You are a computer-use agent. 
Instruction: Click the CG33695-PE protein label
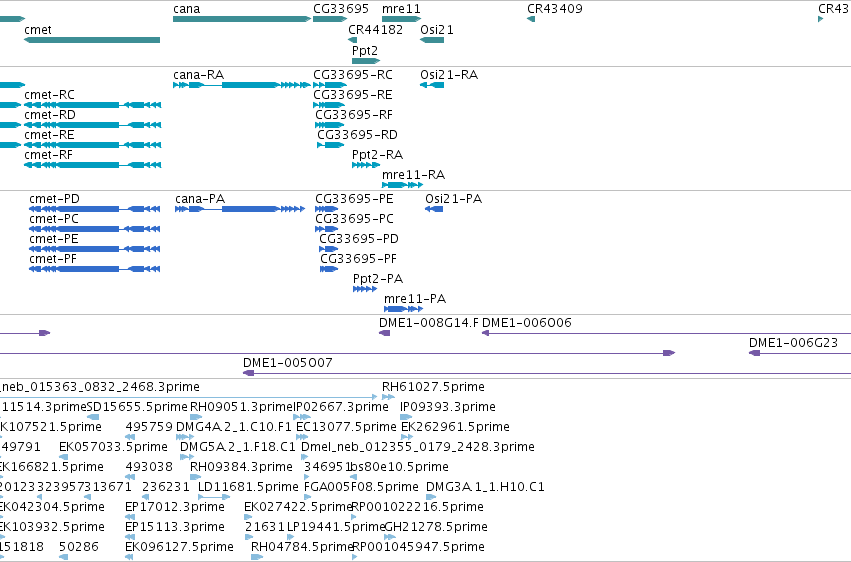(354, 199)
